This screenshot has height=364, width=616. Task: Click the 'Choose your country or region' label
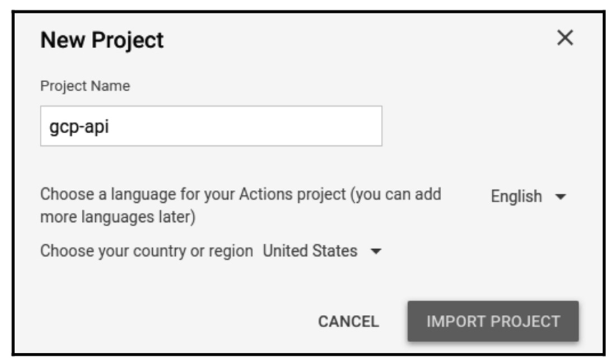146,251
